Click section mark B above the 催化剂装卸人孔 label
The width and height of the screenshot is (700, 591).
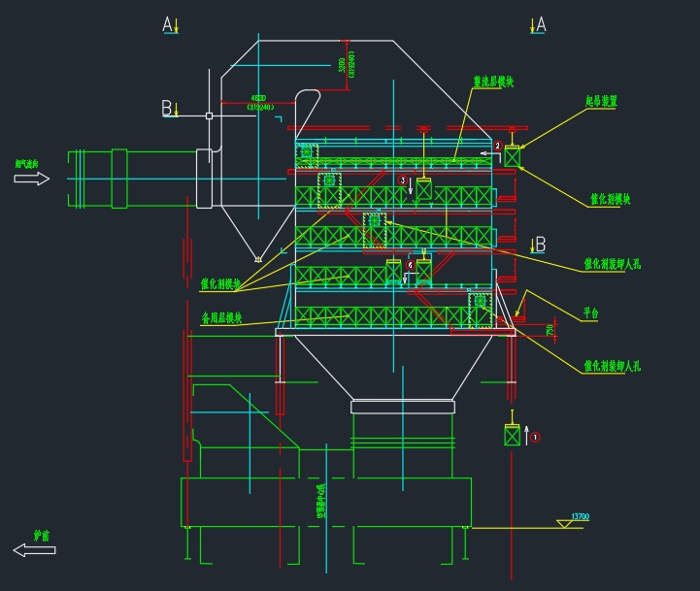pyautogui.click(x=541, y=245)
